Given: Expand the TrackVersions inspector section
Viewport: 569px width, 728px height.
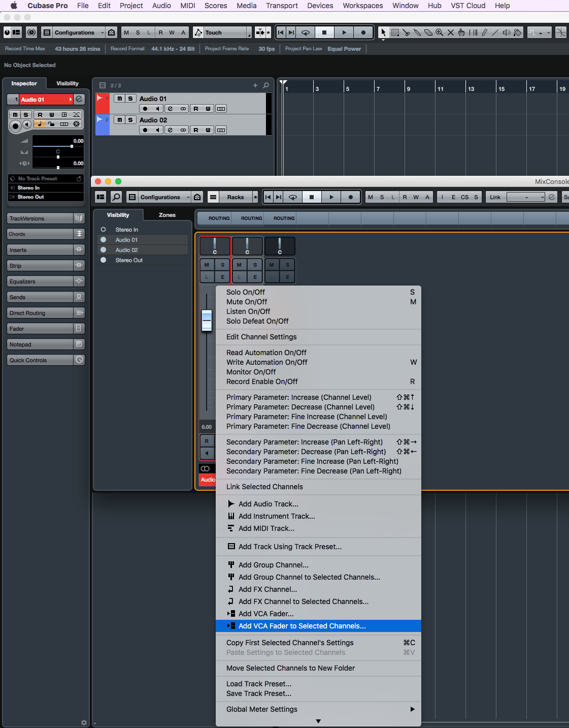Looking at the screenshot, I should tap(45, 218).
